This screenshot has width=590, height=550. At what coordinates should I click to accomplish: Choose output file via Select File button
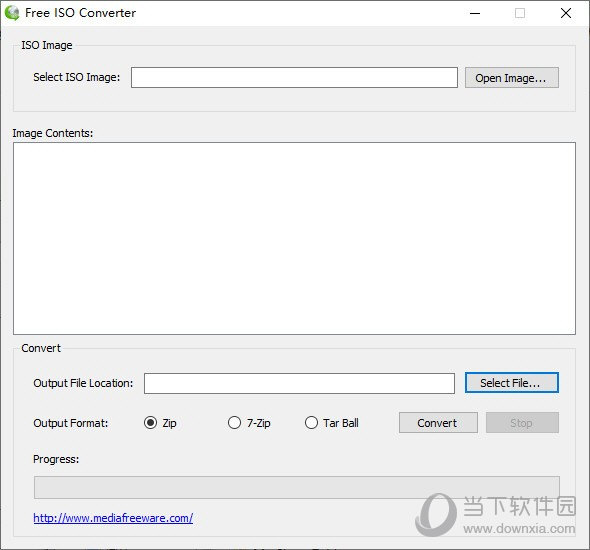pyautogui.click(x=512, y=383)
